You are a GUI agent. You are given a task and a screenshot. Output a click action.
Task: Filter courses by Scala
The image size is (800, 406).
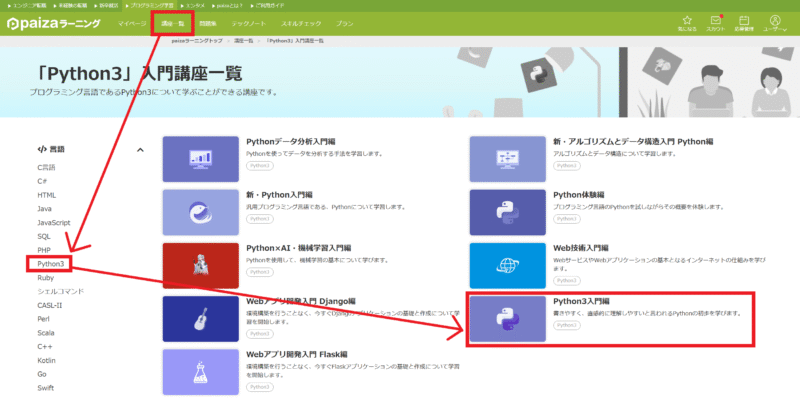pos(45,333)
